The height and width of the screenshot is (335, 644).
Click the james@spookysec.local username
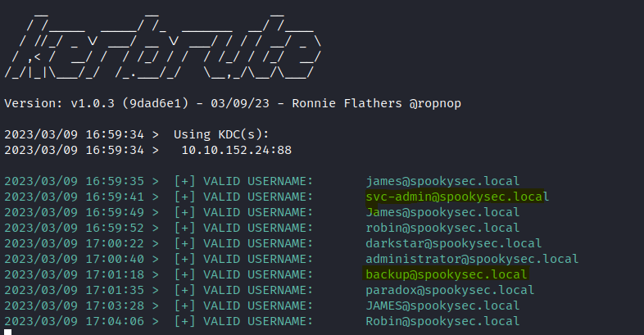pos(442,181)
